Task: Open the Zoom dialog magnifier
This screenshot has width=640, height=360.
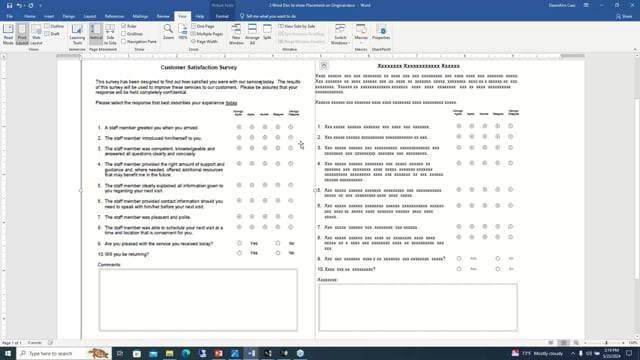Action: [168, 32]
